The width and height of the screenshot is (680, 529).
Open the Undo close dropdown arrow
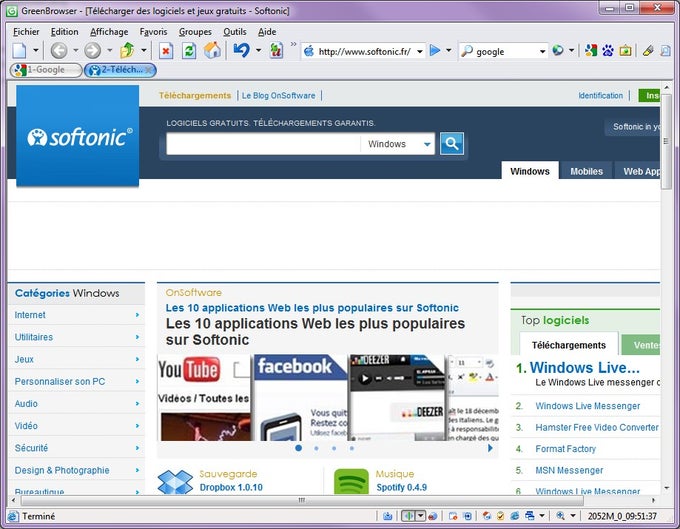258,51
